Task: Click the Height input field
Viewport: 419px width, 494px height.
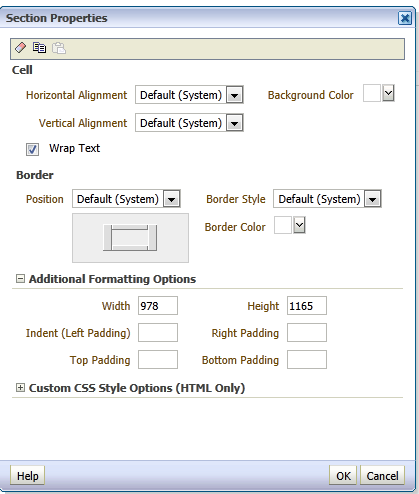Action: click(x=307, y=306)
